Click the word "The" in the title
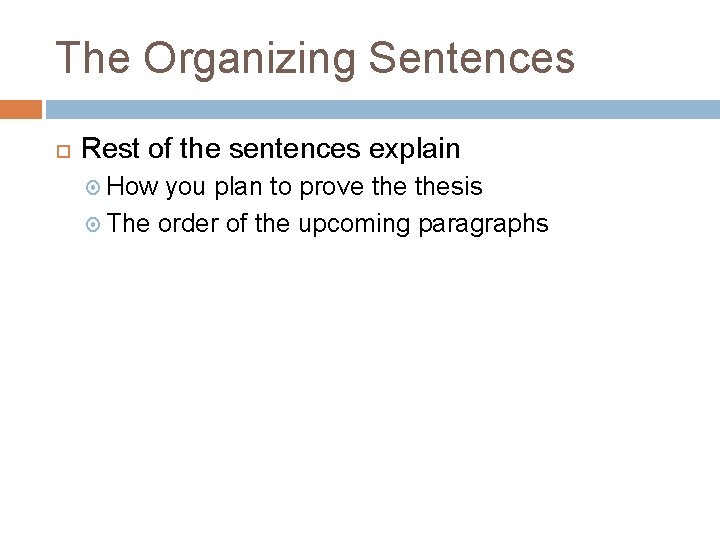720x540 pixels. point(93,58)
